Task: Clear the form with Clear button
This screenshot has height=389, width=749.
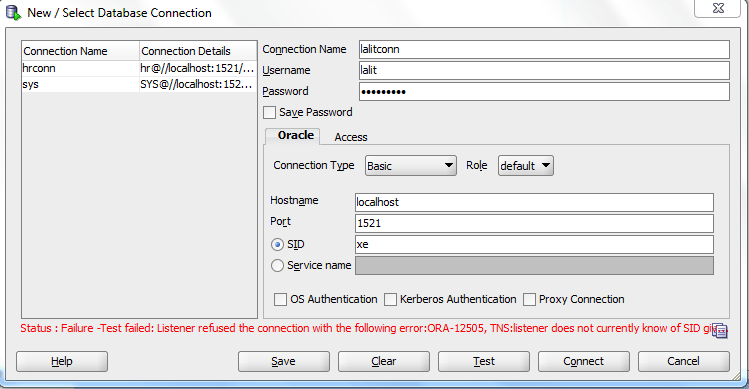Action: (x=384, y=361)
